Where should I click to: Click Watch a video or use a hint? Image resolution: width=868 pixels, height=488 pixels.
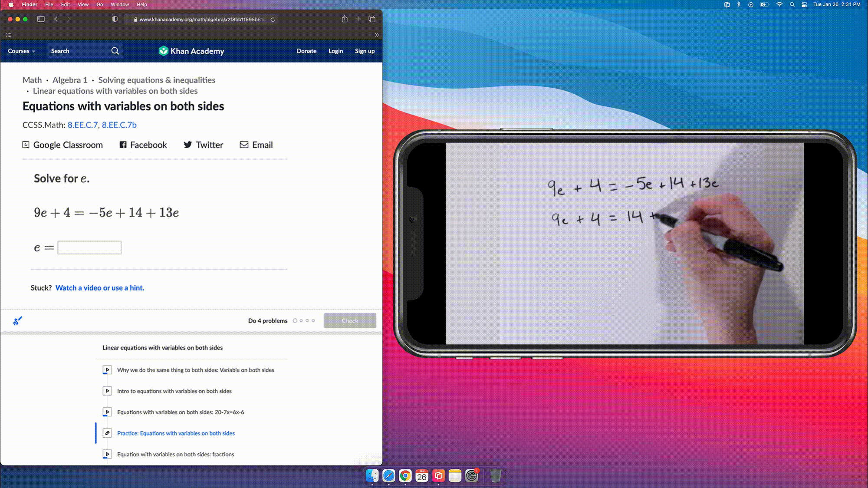(99, 287)
